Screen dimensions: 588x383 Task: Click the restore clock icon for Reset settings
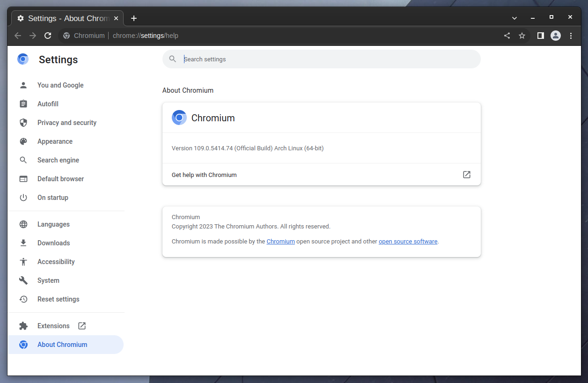coord(23,299)
